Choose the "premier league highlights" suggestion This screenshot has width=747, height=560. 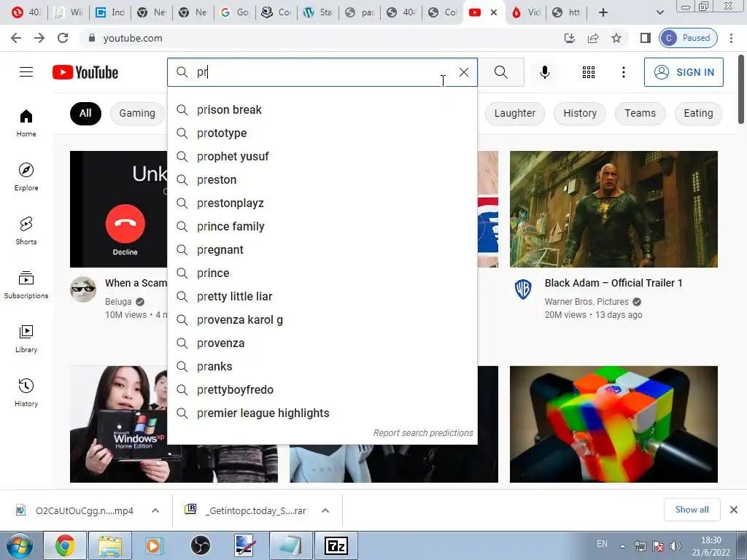point(322,413)
